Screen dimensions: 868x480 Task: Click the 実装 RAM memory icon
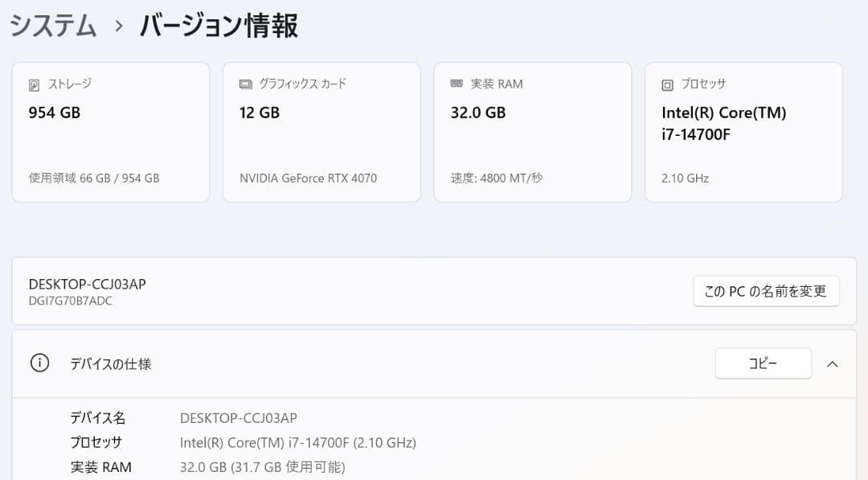click(457, 83)
